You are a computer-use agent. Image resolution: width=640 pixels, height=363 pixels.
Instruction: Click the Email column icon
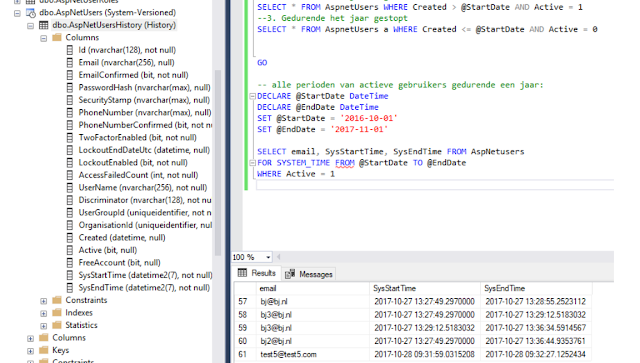click(x=70, y=63)
